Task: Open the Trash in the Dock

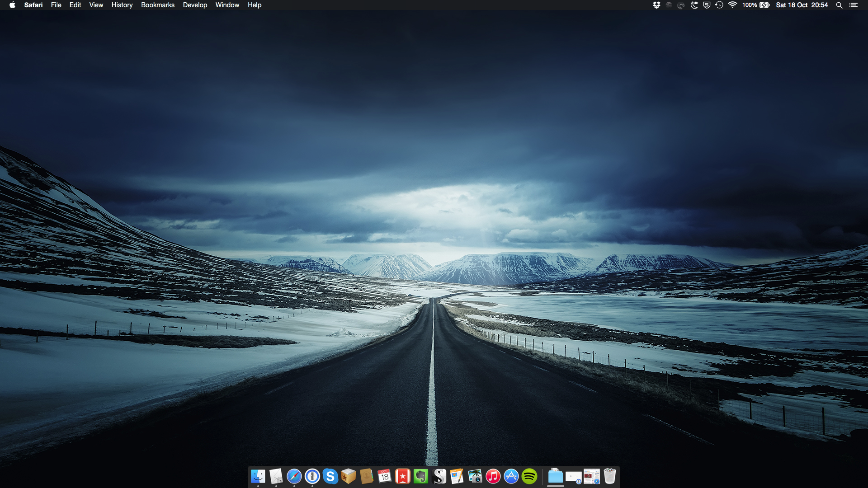Action: tap(610, 476)
